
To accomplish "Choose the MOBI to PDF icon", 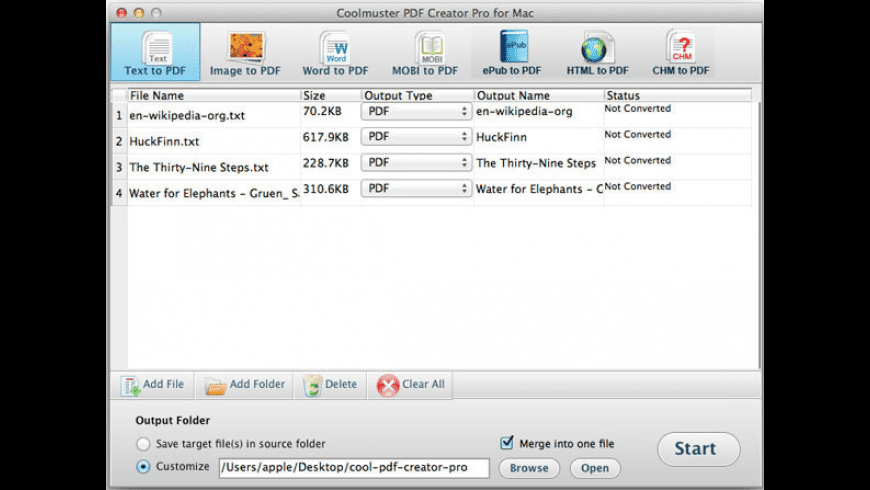I will click(425, 53).
